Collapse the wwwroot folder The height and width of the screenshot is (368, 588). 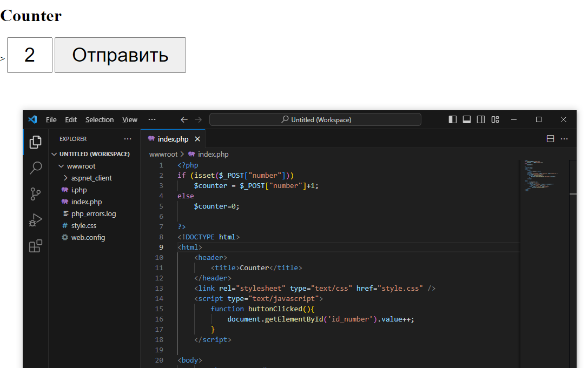pyautogui.click(x=61, y=166)
